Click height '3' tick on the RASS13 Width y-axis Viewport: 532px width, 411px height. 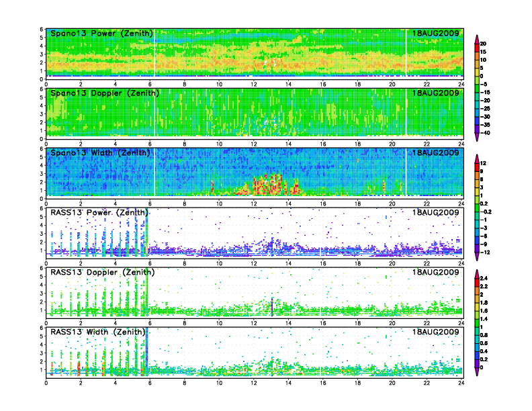[x=42, y=353]
